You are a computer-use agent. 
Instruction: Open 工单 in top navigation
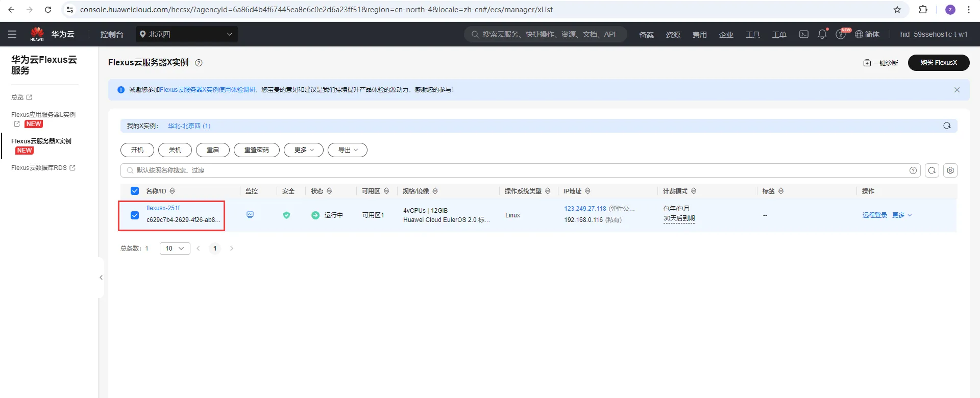(x=779, y=34)
